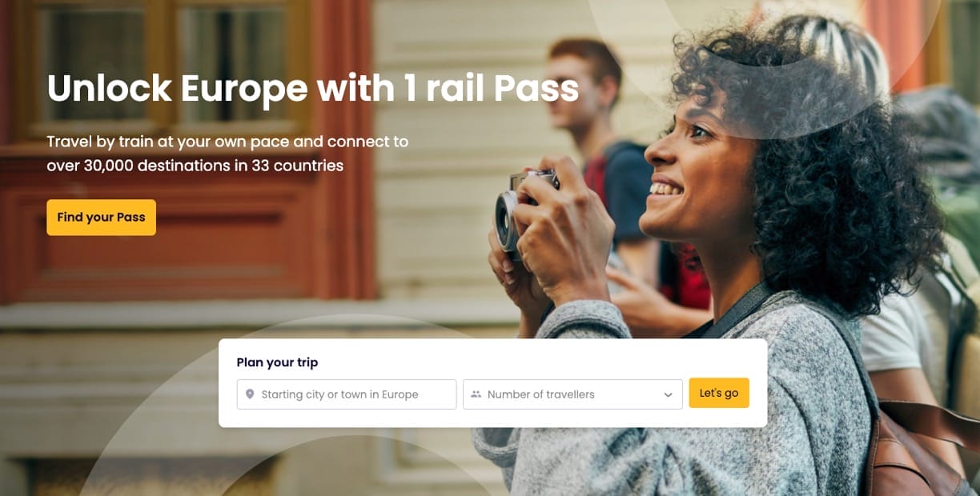Focus the Starting city or town input field
Image resolution: width=980 pixels, height=496 pixels.
click(347, 394)
